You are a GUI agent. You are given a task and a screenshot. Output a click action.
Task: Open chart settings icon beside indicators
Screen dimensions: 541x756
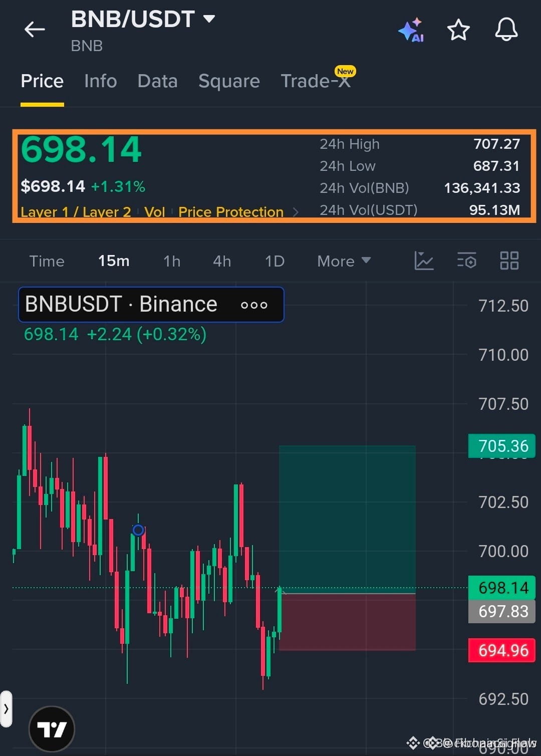point(466,261)
